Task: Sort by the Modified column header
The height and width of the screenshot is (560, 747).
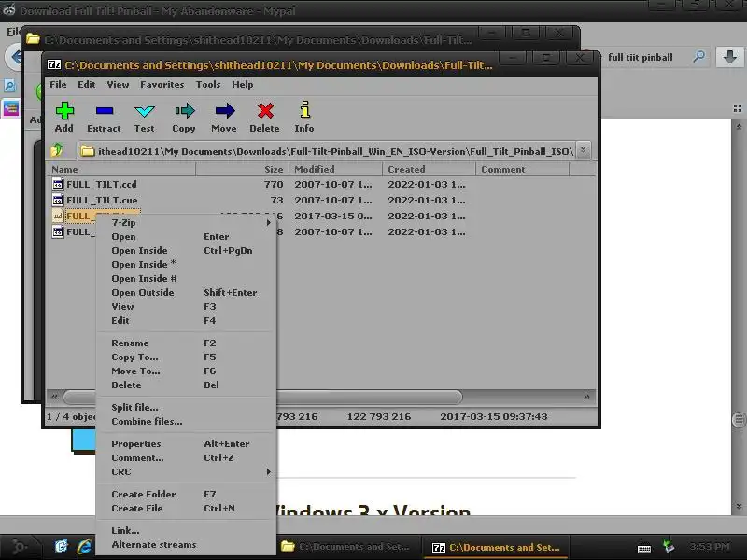Action: (x=334, y=169)
